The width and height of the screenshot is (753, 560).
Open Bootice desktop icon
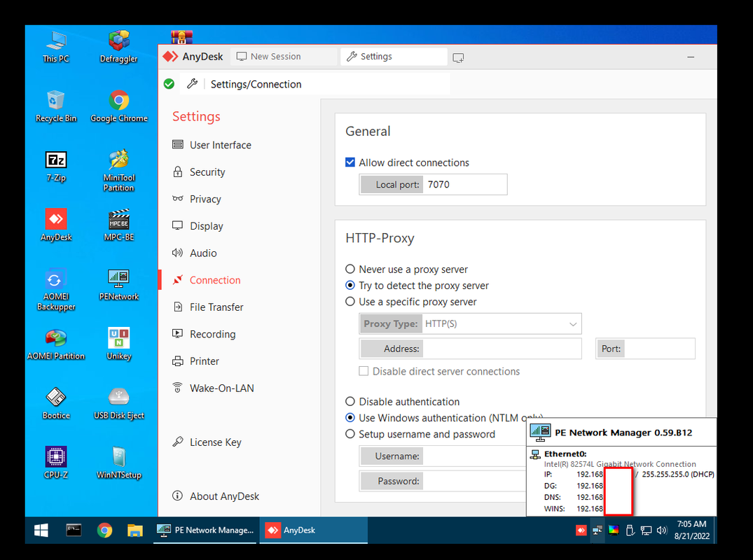coord(56,404)
